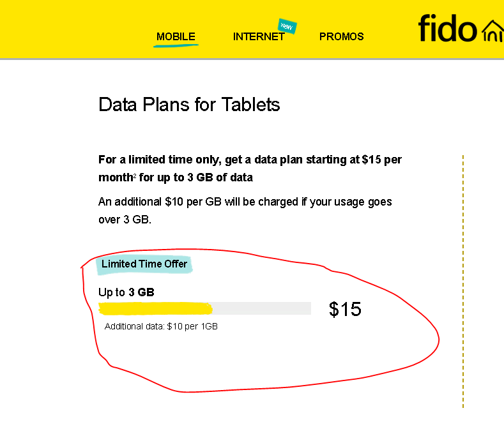Open footnote 2 after the word month
The image size is (504, 429).
[x=135, y=178]
